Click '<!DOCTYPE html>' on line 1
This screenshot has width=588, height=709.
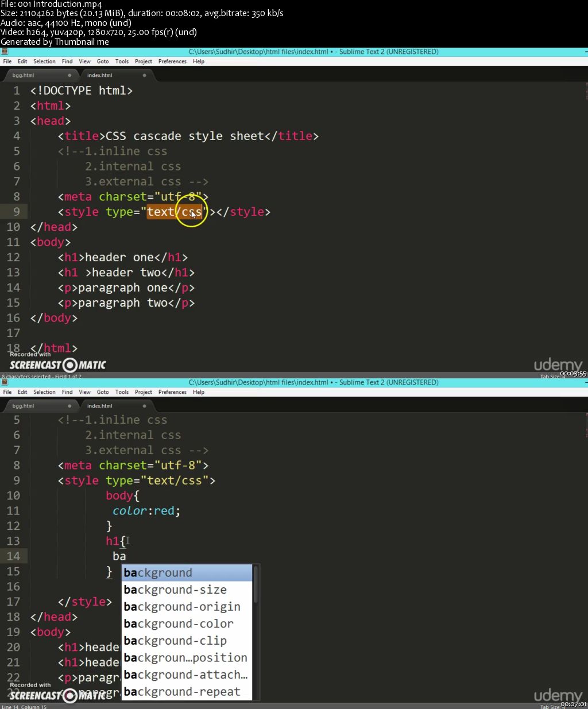click(82, 91)
